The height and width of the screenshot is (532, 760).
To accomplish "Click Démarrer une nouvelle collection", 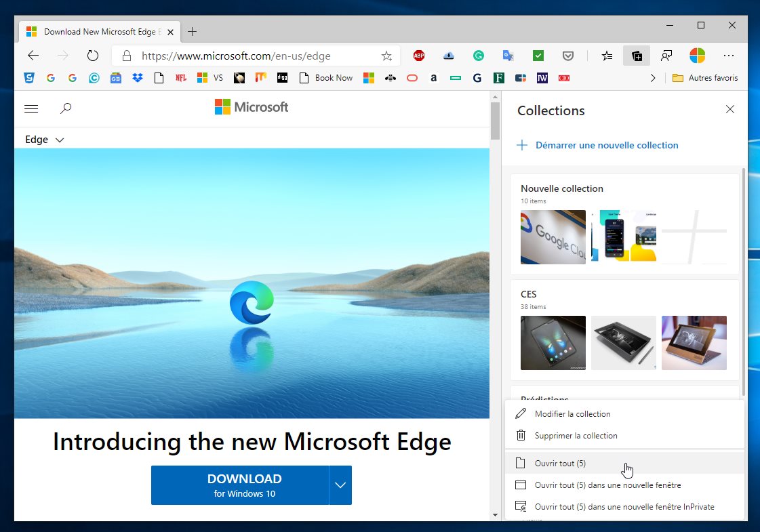I will click(x=597, y=145).
